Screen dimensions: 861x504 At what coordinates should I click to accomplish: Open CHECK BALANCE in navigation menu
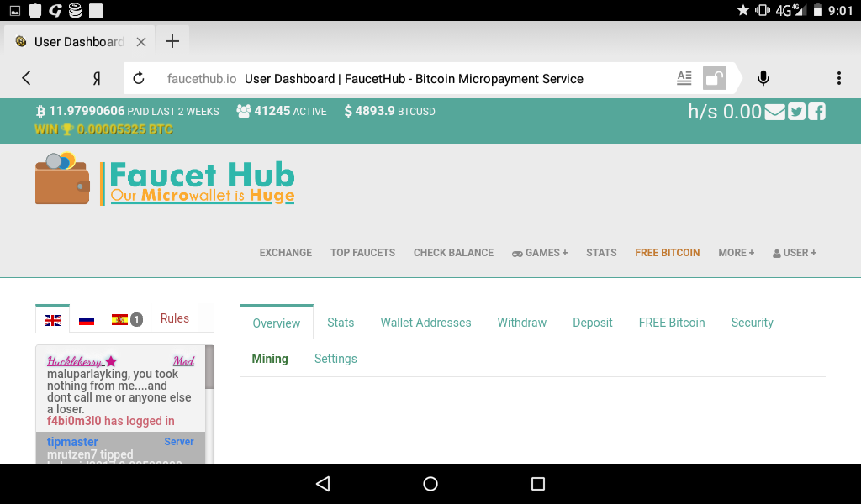pos(453,253)
